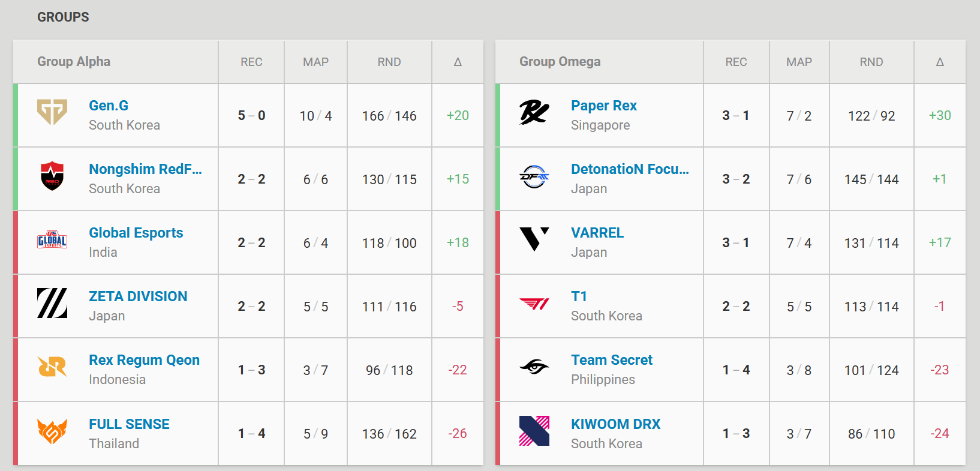
Task: Click FULL SENSE's 1 – 4 record
Action: click(x=251, y=433)
